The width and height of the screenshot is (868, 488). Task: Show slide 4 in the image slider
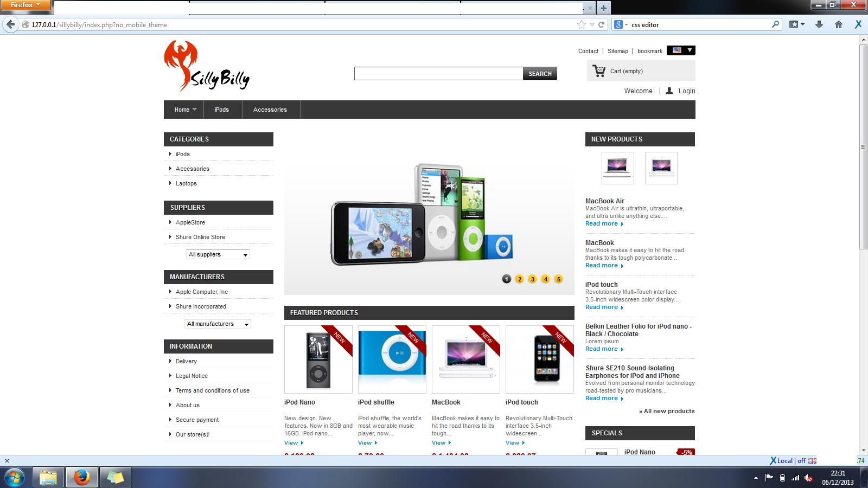(x=546, y=279)
